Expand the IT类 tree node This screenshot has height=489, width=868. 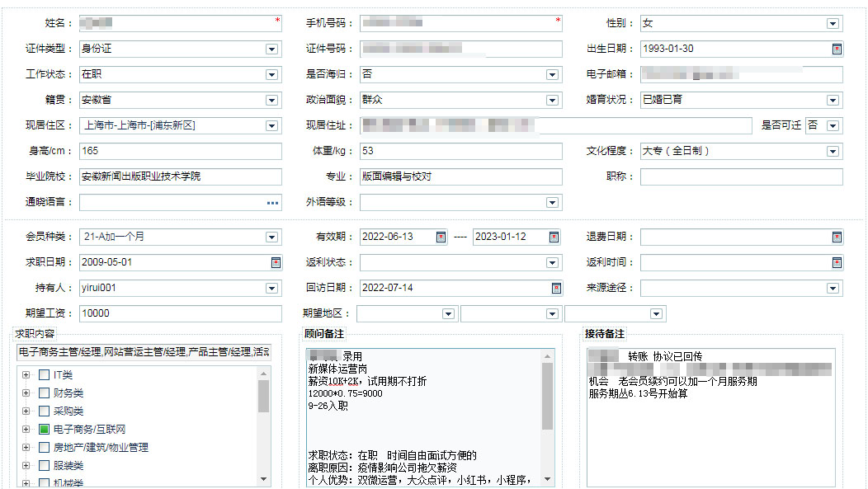(26, 375)
